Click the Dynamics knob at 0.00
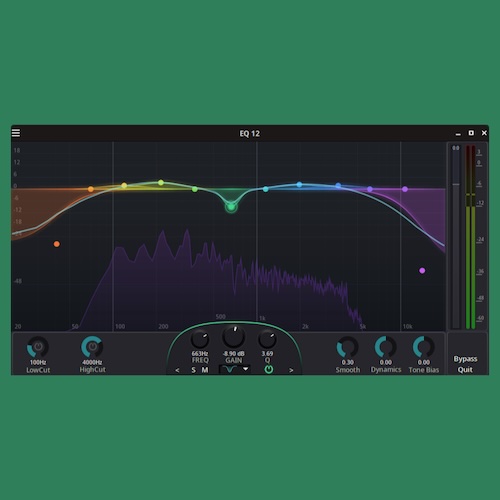Screen dimensions: 500x500 386,347
